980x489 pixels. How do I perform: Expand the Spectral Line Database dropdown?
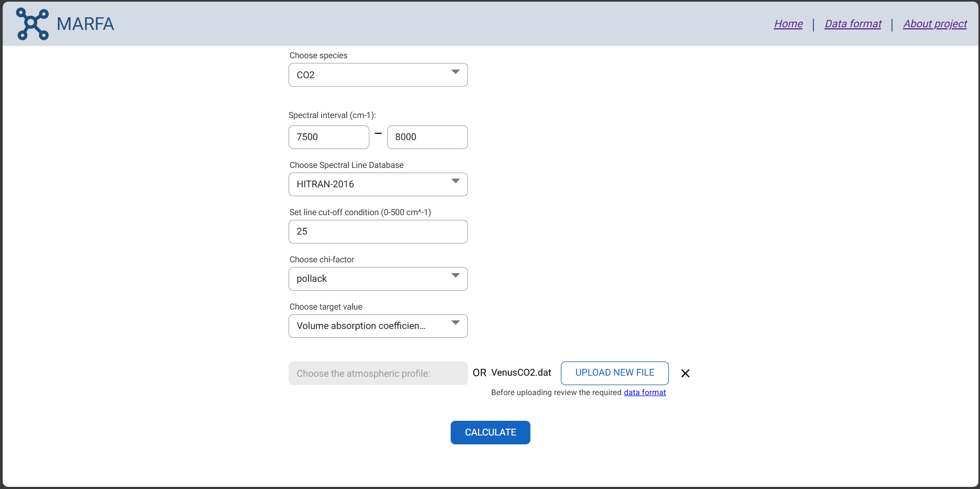[455, 182]
